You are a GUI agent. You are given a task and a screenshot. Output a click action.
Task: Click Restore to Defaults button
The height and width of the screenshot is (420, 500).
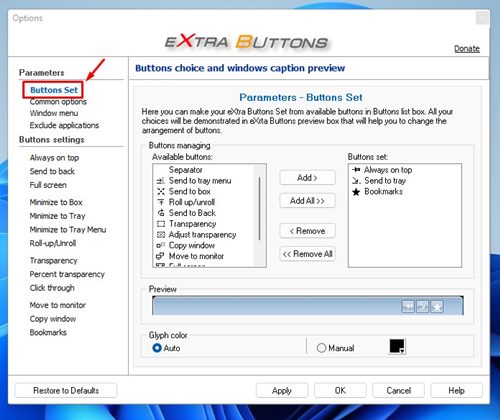pyautogui.click(x=66, y=390)
